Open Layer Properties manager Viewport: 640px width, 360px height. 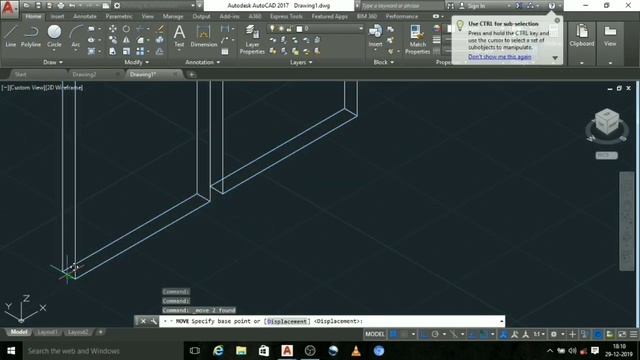(252, 39)
